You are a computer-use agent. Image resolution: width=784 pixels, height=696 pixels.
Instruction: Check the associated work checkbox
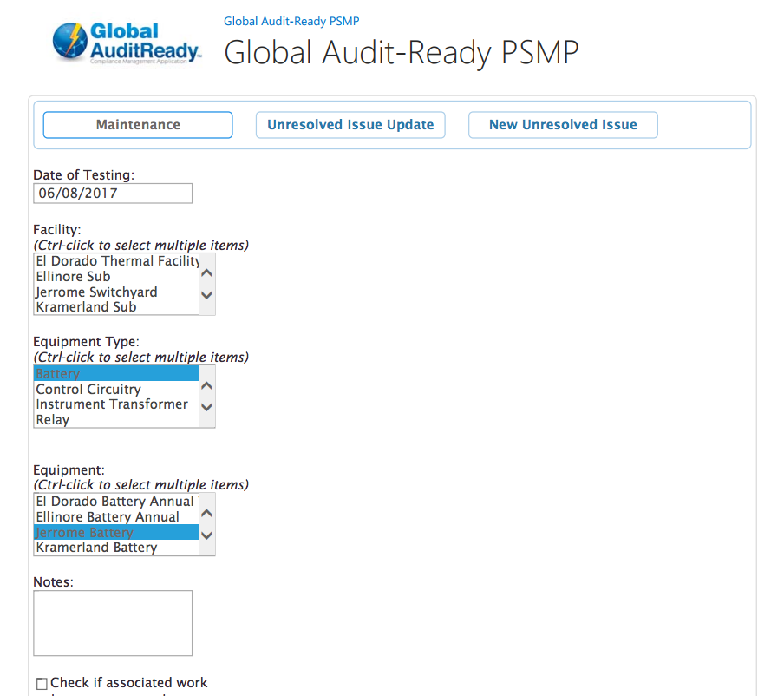[x=42, y=684]
